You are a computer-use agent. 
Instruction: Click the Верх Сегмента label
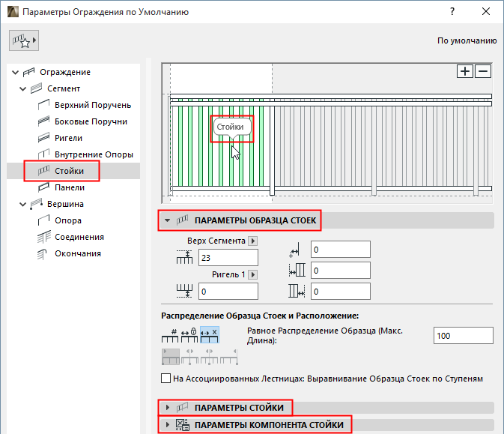(x=216, y=241)
